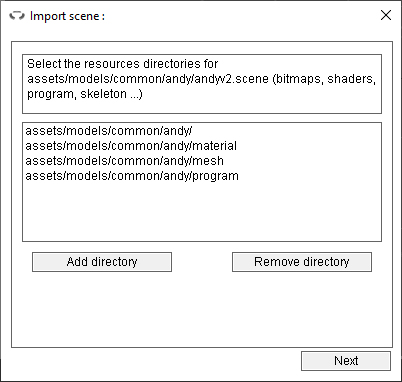Click the application icon in the title bar
The height and width of the screenshot is (382, 402).
17,16
